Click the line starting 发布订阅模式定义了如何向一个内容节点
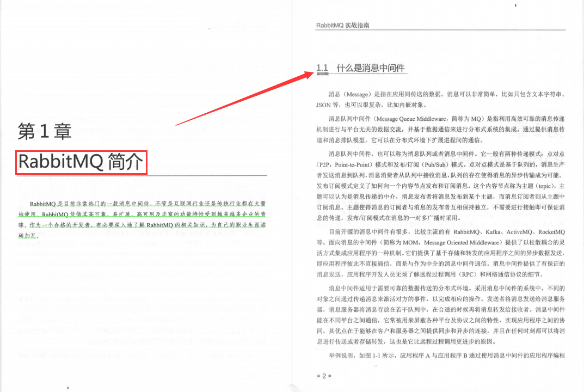Viewport: 584px width, 392px height. click(x=441, y=186)
